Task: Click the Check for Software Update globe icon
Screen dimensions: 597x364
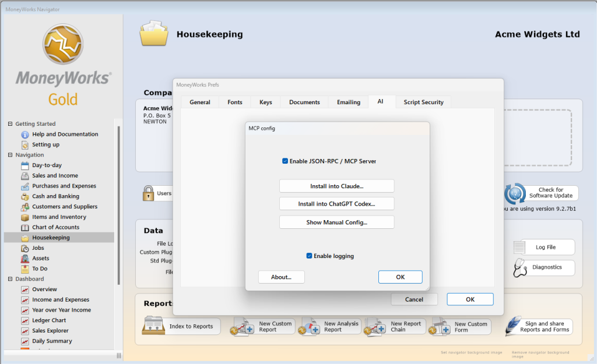Action: tap(515, 193)
